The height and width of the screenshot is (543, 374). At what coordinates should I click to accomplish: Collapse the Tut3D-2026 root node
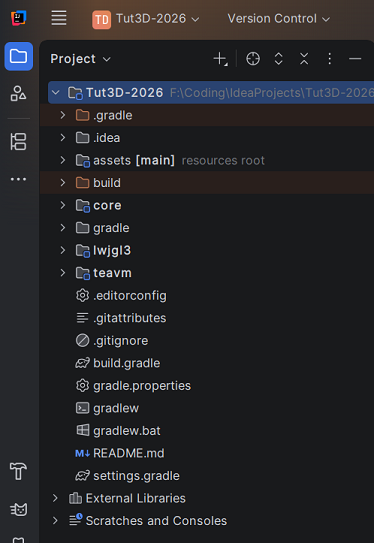tap(55, 93)
